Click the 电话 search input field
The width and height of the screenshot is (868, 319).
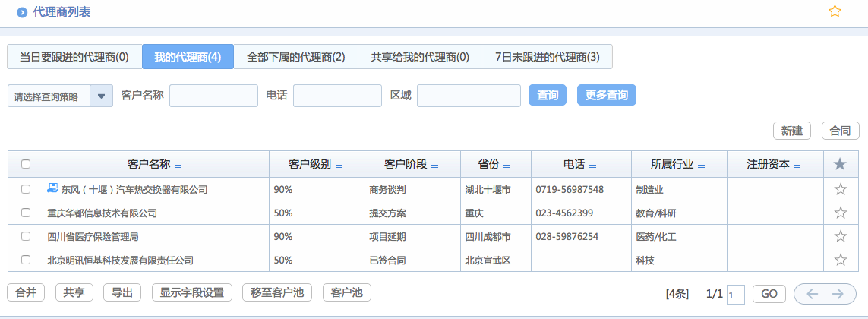click(x=337, y=96)
